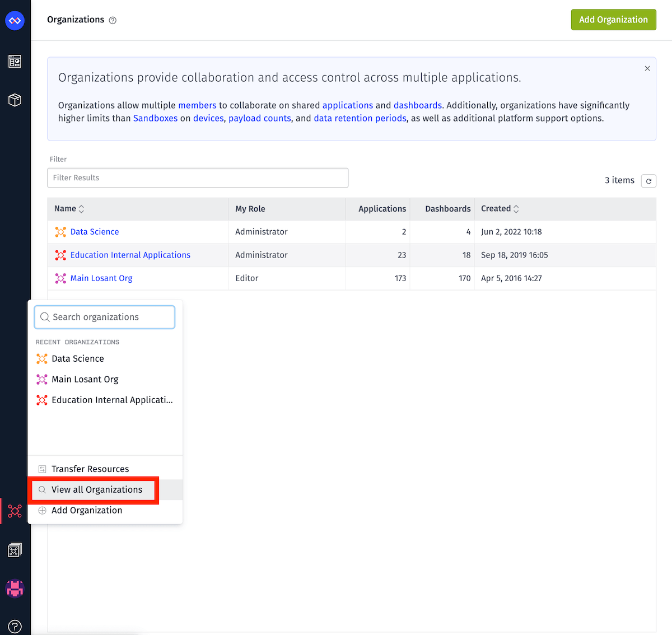
Task: Click the Sep 18, 2019 16:05 date
Action: tap(515, 255)
